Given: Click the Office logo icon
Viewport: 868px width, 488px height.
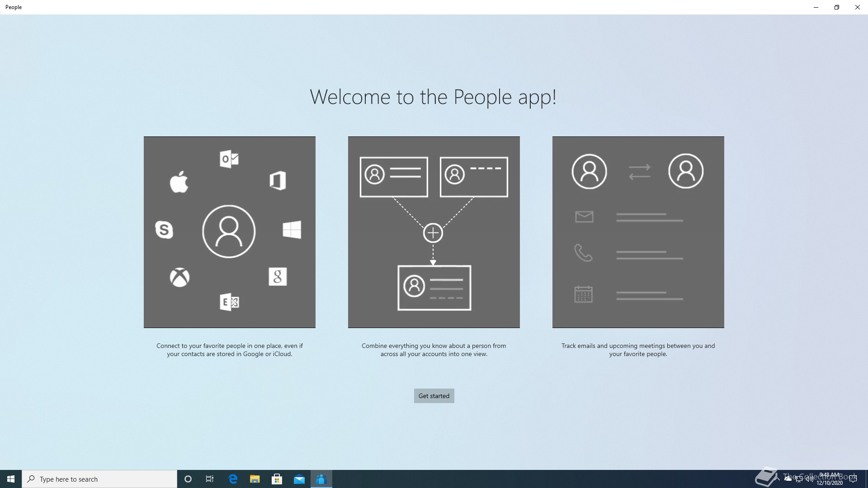Looking at the screenshot, I should [x=278, y=181].
